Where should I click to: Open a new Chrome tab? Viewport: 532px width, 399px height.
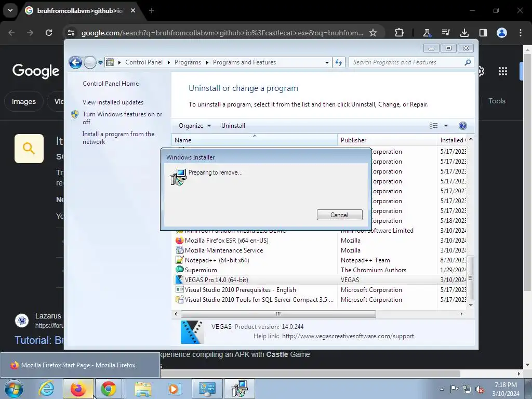click(151, 10)
